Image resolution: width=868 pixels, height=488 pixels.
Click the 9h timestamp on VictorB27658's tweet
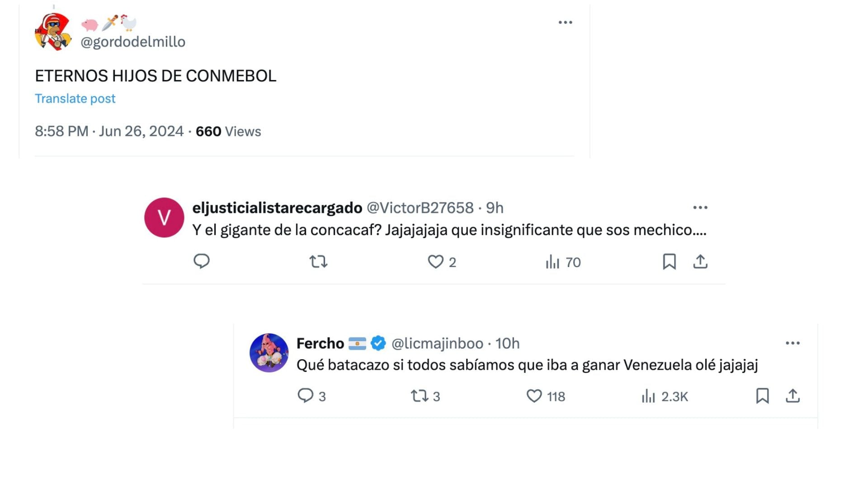(495, 208)
